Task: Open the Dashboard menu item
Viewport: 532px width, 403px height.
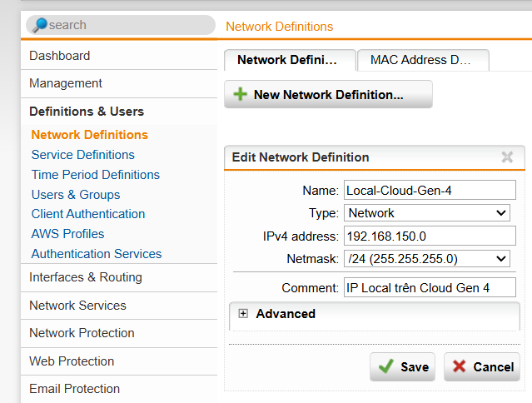Action: coord(60,56)
